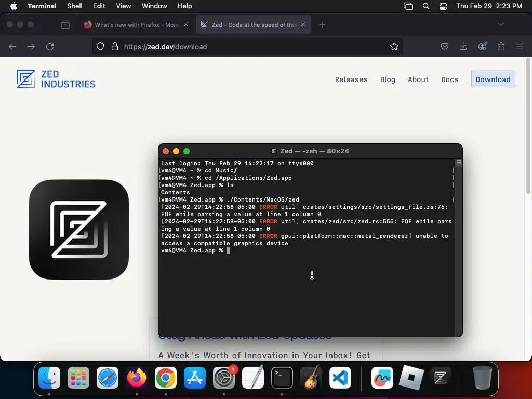Open the Apple menu

pos(14,6)
